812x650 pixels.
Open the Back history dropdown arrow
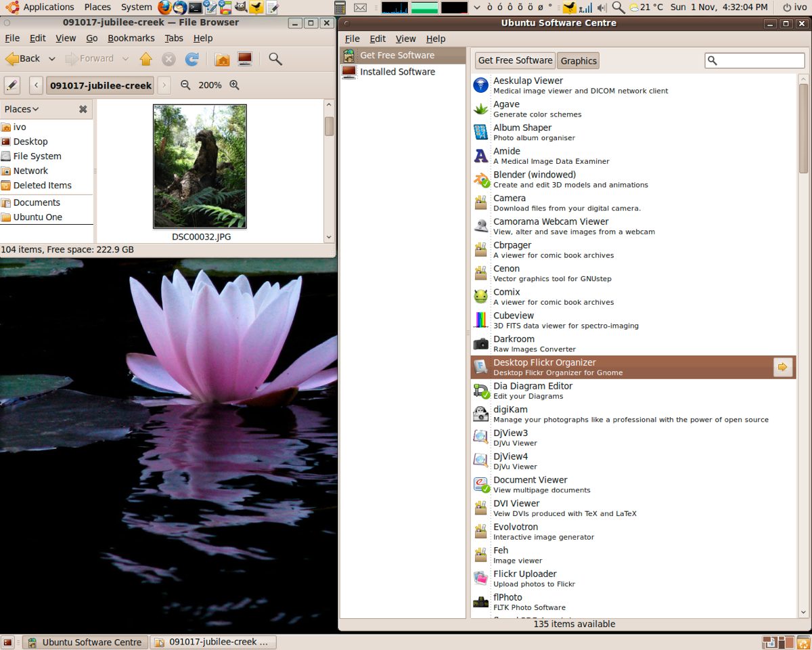52,59
